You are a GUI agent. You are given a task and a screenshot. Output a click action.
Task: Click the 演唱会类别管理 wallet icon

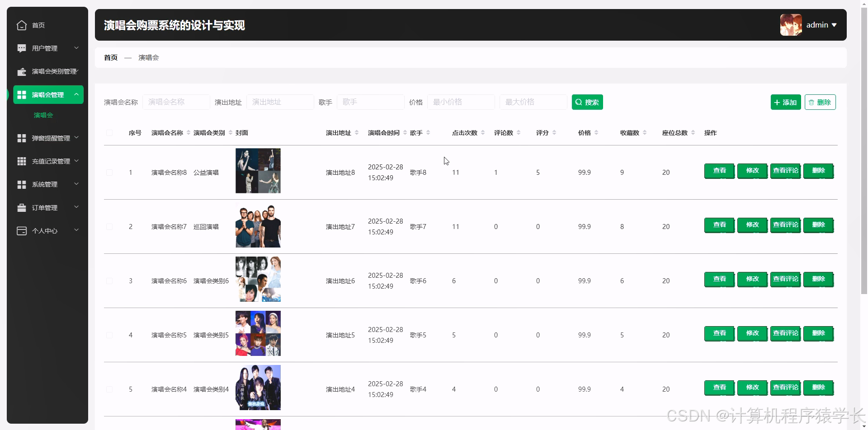pyautogui.click(x=22, y=72)
